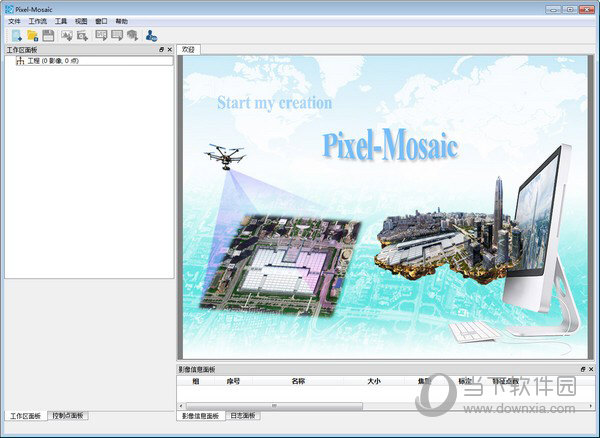600x438 pixels.
Task: Click the scroll-left arrow in image info table
Action: click(x=181, y=406)
